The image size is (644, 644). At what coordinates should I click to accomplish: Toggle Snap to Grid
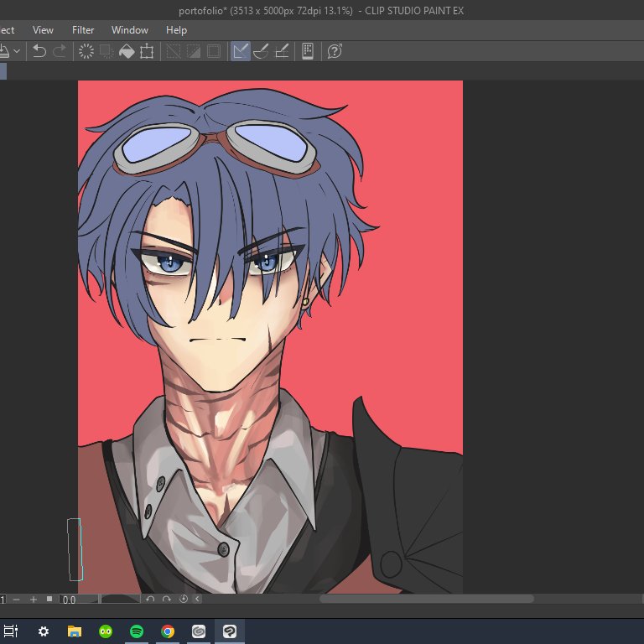[x=282, y=51]
